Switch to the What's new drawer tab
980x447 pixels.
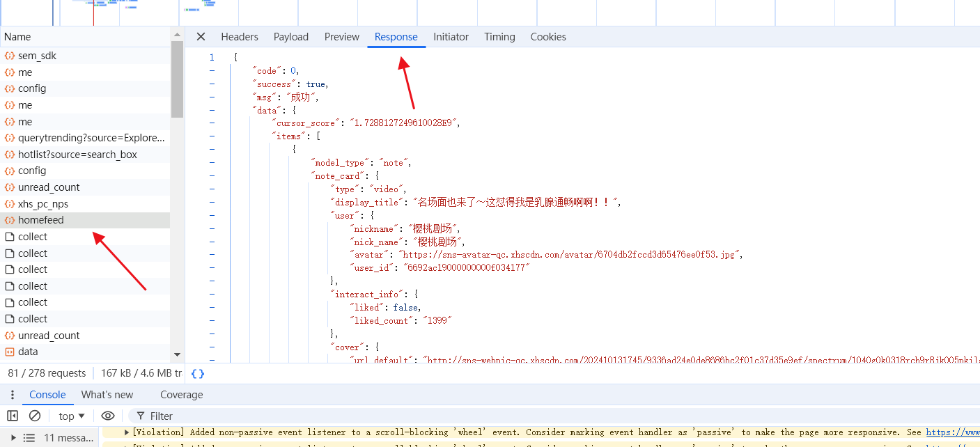(x=107, y=395)
